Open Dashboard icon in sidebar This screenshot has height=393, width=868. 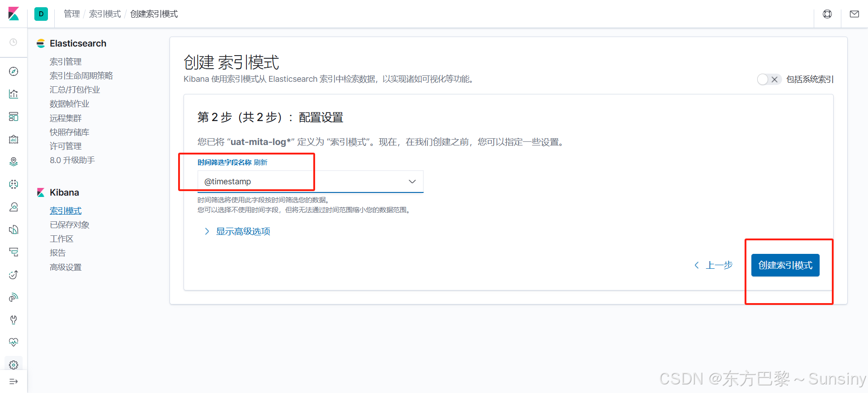click(x=14, y=117)
